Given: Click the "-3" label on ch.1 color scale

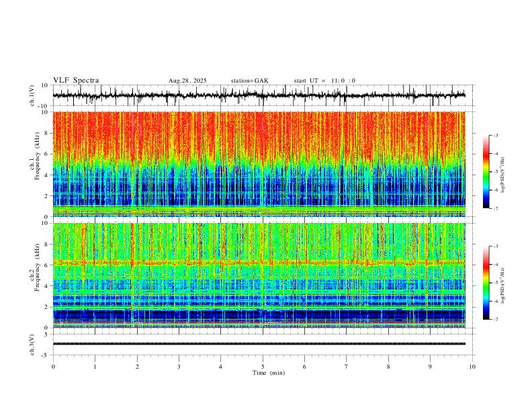Looking at the screenshot, I should pyautogui.click(x=495, y=135).
